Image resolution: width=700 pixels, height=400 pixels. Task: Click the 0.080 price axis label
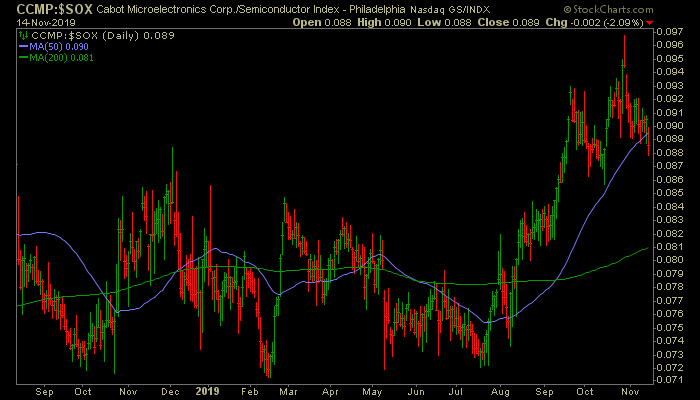pyautogui.click(x=670, y=260)
